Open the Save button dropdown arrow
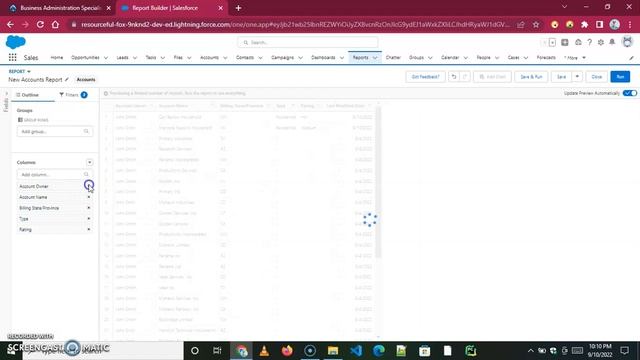640x360 pixels. [577, 77]
